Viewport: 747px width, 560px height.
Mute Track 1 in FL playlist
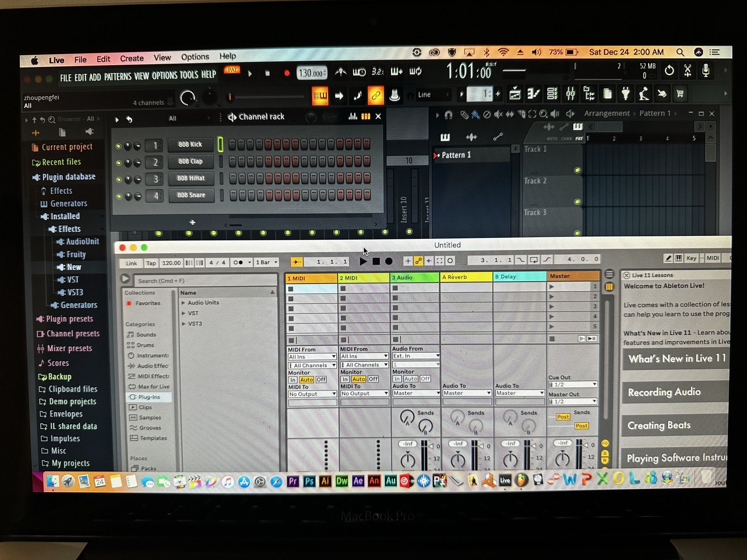point(577,170)
